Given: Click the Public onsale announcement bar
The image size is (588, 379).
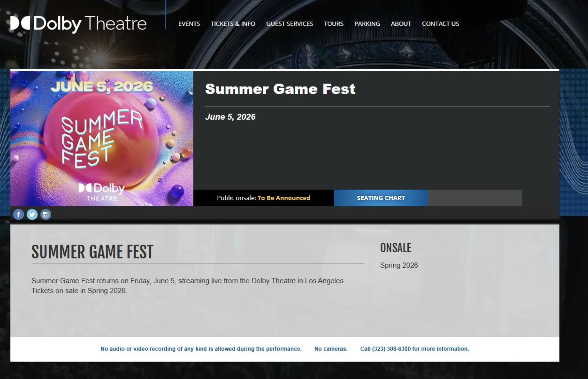Looking at the screenshot, I should (264, 198).
